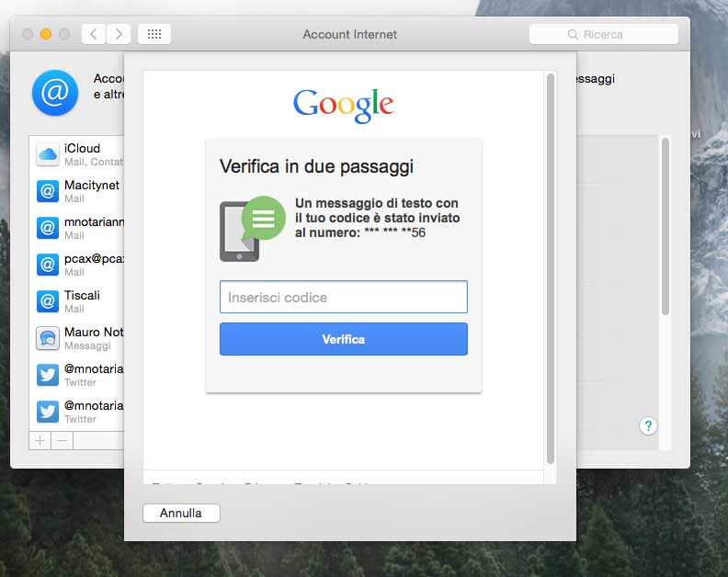Select the pcax@pca account name

94,258
